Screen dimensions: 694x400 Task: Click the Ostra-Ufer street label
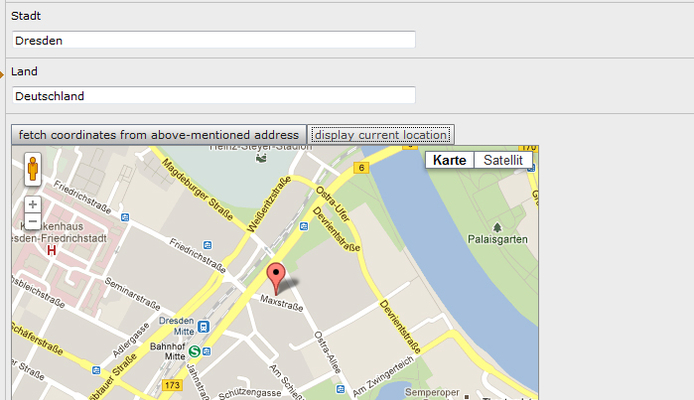click(x=333, y=204)
